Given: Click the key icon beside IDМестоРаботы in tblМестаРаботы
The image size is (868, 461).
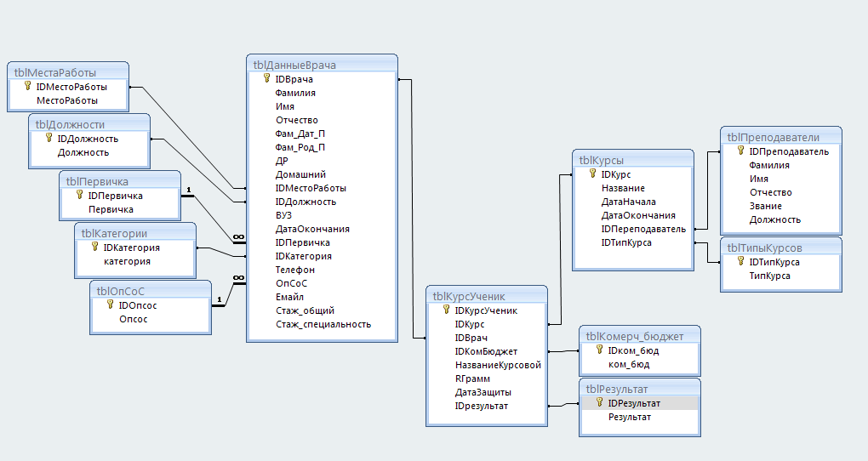Looking at the screenshot, I should 28,86.
